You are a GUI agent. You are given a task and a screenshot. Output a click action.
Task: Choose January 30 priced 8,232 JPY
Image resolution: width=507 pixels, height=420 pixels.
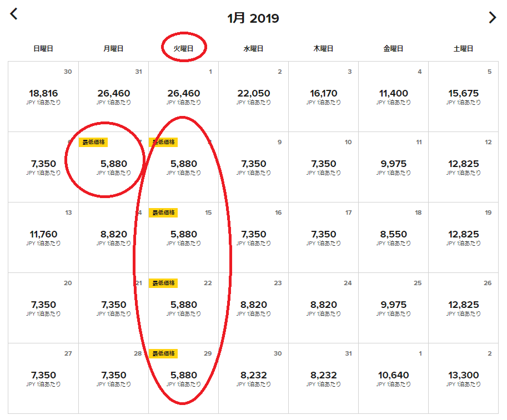[253, 378]
